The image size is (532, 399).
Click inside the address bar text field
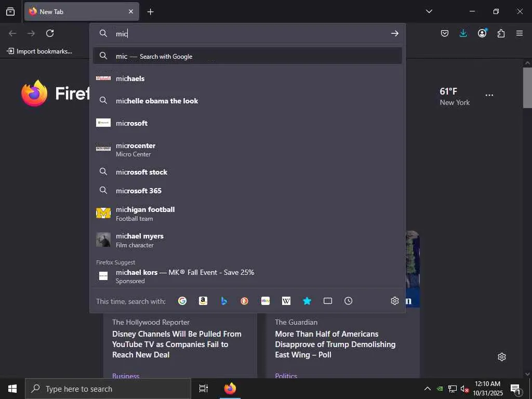click(251, 33)
